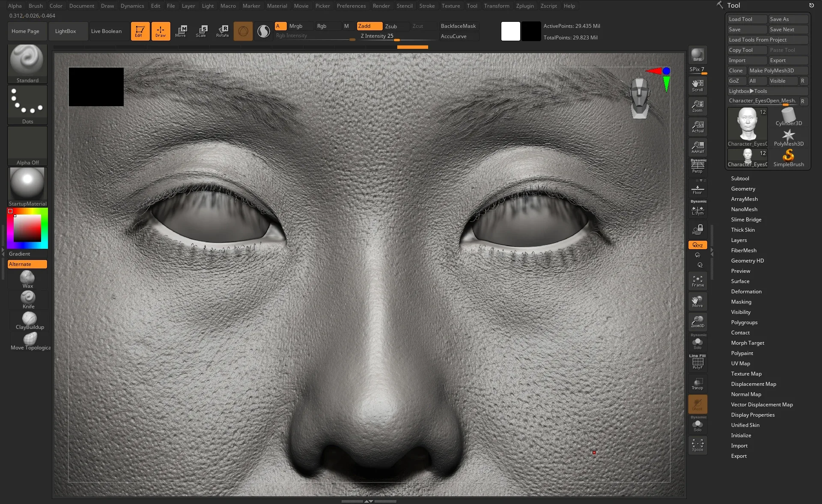Toggle the Floor grid icon

pos(697,188)
